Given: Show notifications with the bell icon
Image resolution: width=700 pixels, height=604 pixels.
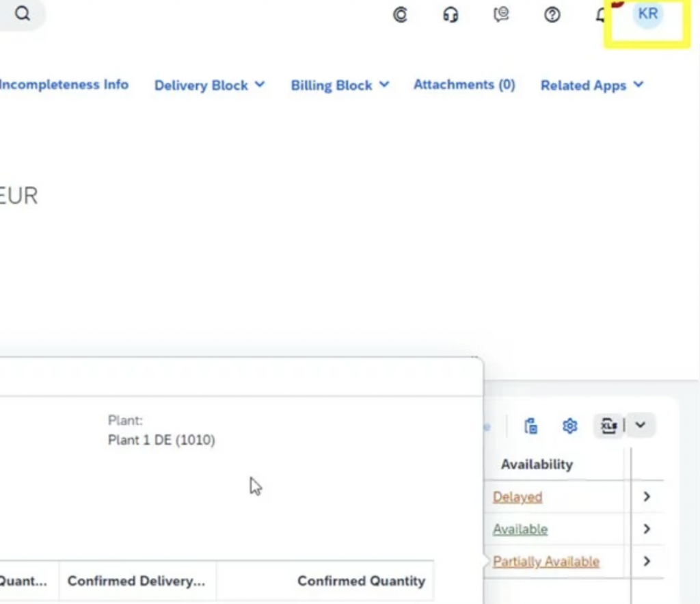Looking at the screenshot, I should pos(602,14).
